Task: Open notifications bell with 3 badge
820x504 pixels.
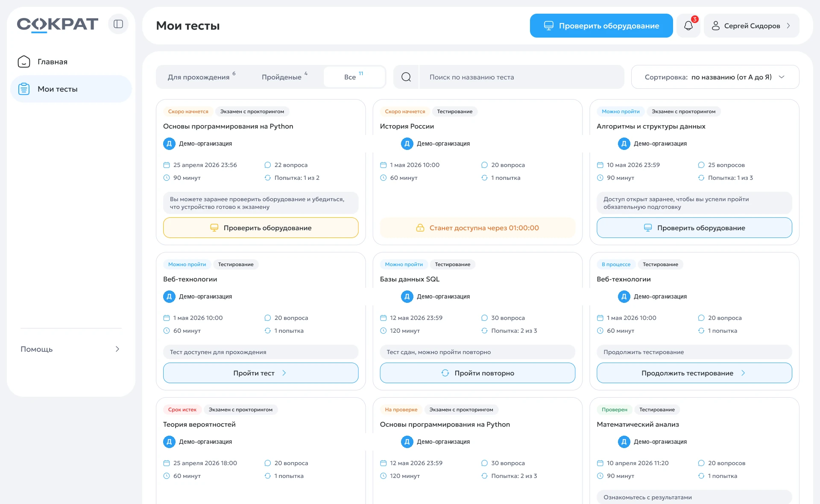Action: (x=688, y=26)
